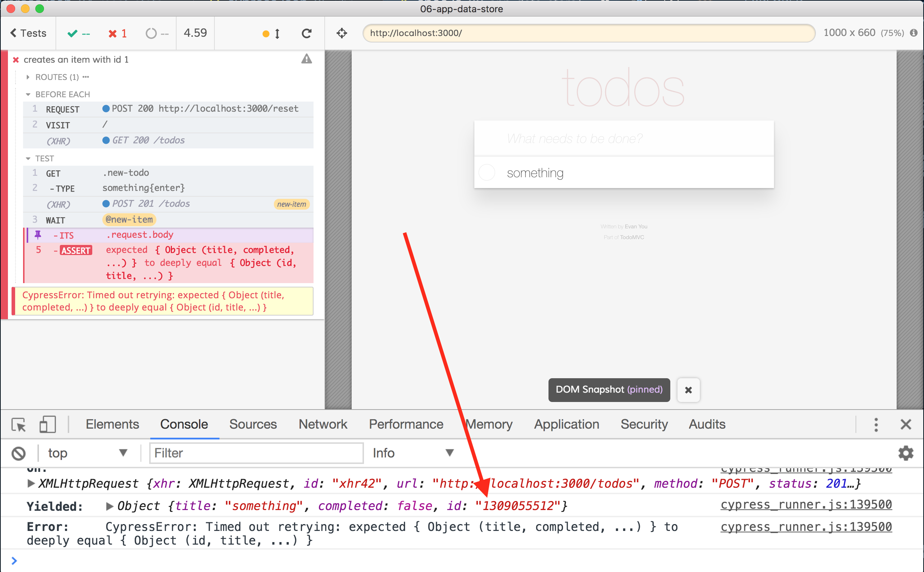924x572 pixels.
Task: Toggle the device toolbar icon in DevTools
Action: coord(48,424)
